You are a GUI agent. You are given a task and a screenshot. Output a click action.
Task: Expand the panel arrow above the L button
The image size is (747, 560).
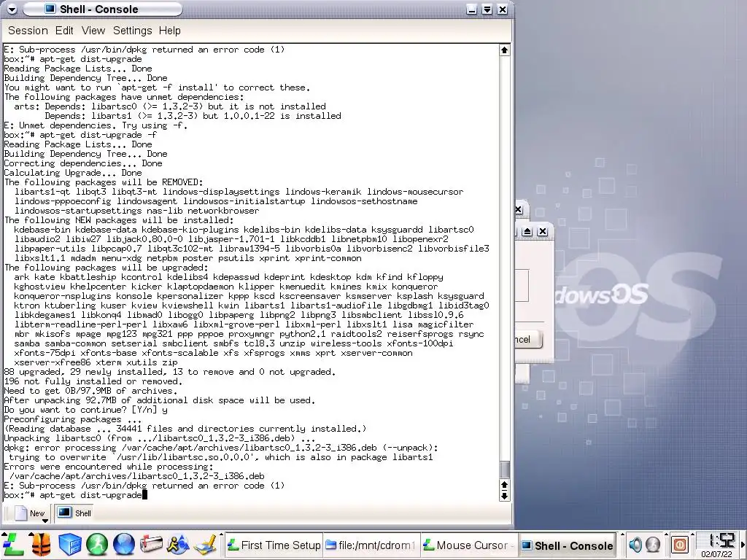click(x=4, y=534)
